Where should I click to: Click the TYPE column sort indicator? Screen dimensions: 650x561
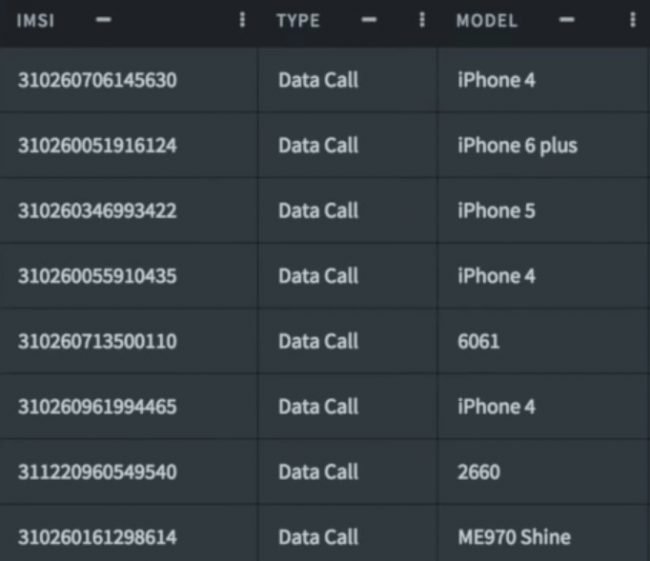[370, 21]
